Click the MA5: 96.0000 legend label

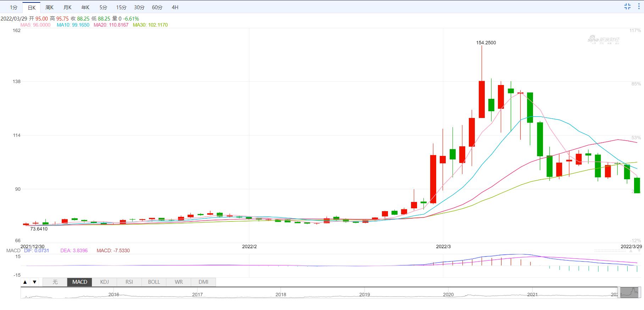(35, 25)
